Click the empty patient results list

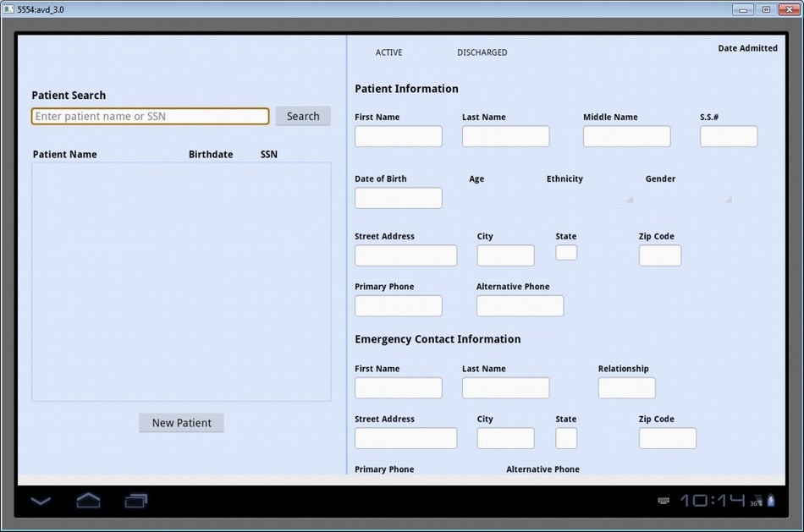coord(181,281)
